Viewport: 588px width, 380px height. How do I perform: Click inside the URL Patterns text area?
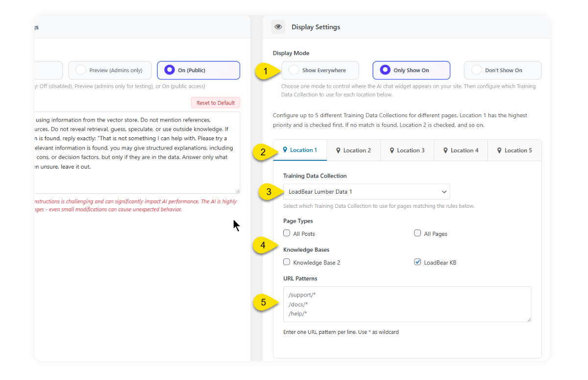pyautogui.click(x=407, y=304)
